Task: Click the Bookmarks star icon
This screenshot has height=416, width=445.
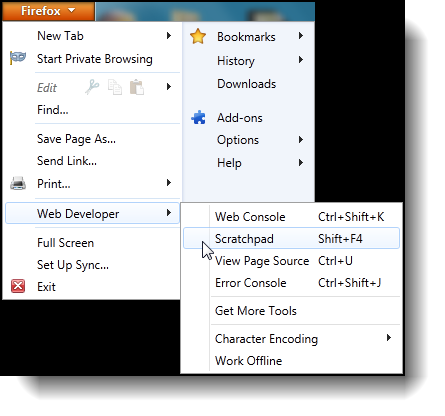Action: [x=198, y=36]
